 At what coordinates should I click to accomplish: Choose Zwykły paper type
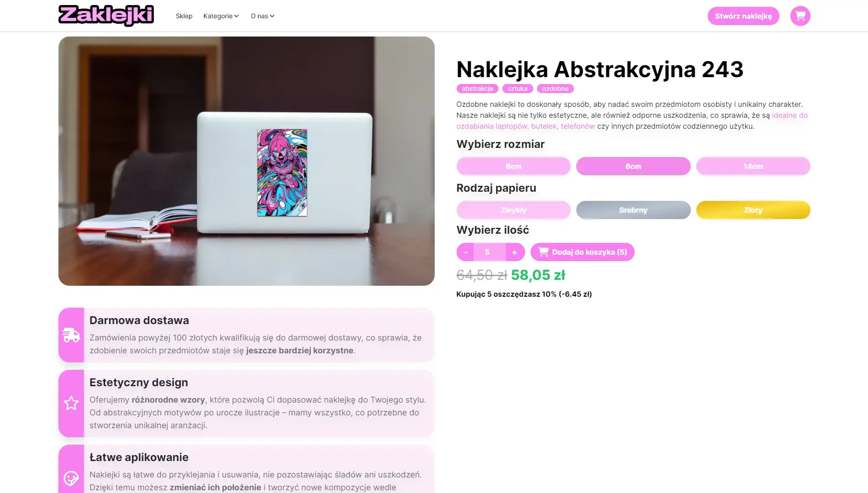tap(513, 210)
